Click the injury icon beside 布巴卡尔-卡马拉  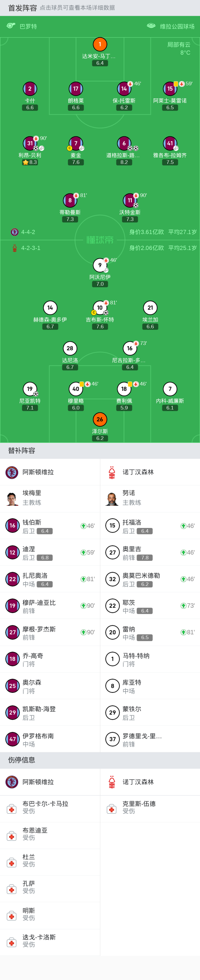pos(12,810)
